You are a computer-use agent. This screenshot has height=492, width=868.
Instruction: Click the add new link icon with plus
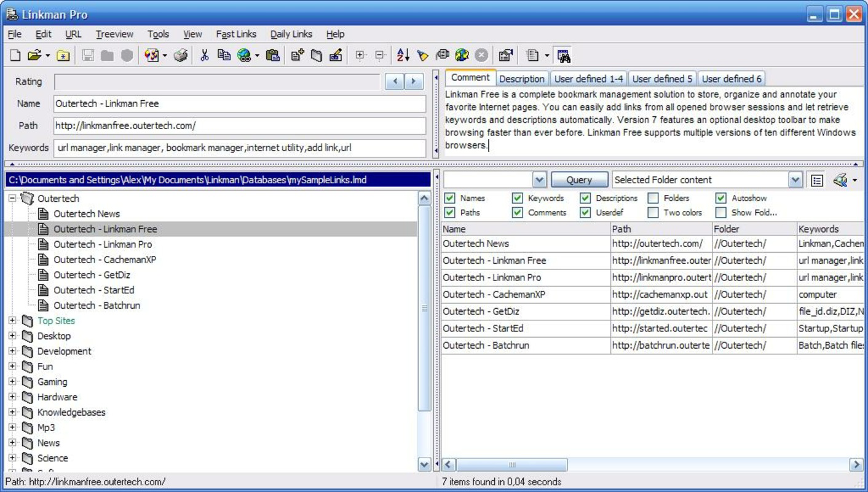point(298,55)
